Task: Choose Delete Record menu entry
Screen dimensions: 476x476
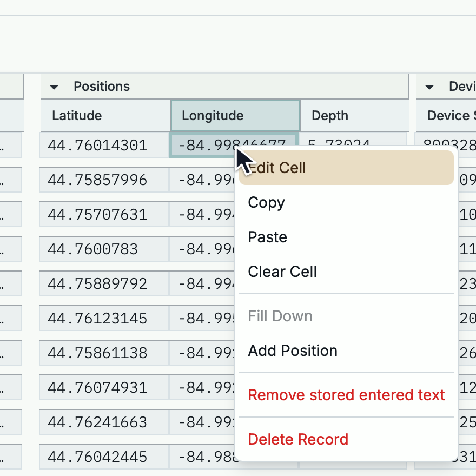Action: point(346,439)
